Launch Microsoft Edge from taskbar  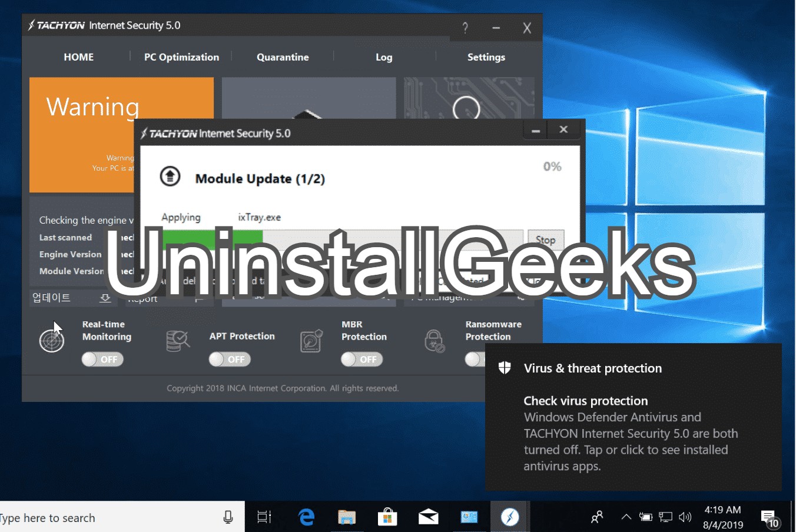306,517
